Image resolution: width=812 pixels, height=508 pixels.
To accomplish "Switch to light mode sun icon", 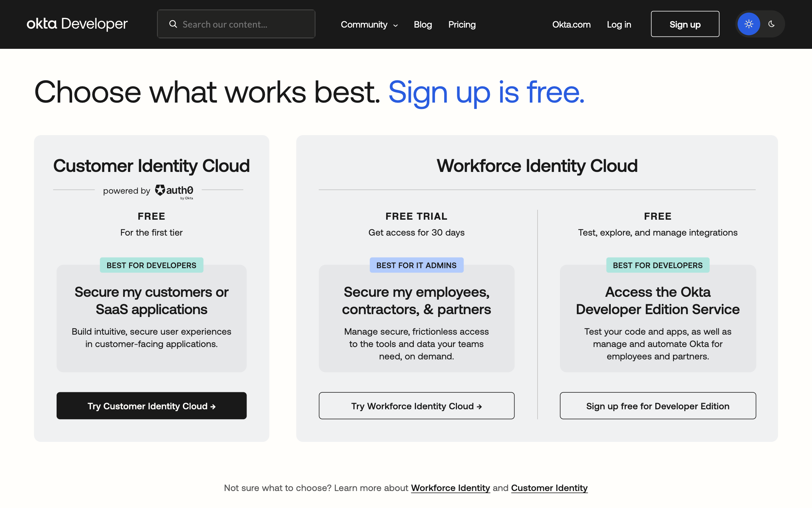I will click(x=749, y=24).
